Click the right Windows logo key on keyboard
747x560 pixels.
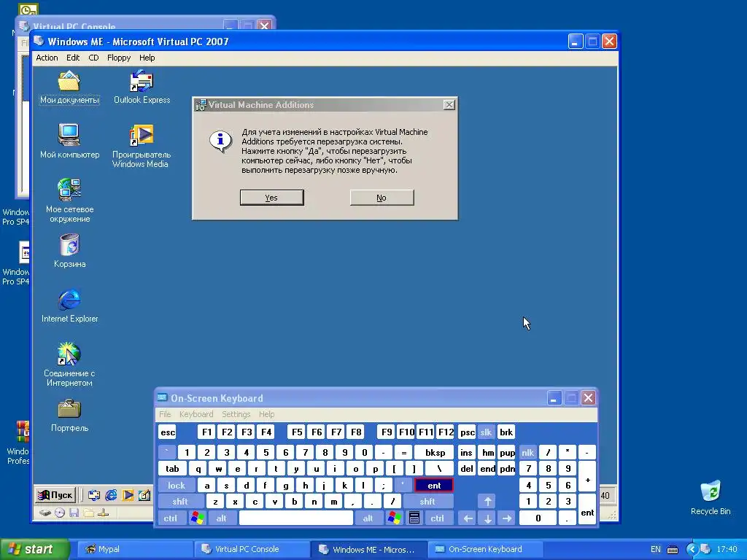click(x=394, y=518)
